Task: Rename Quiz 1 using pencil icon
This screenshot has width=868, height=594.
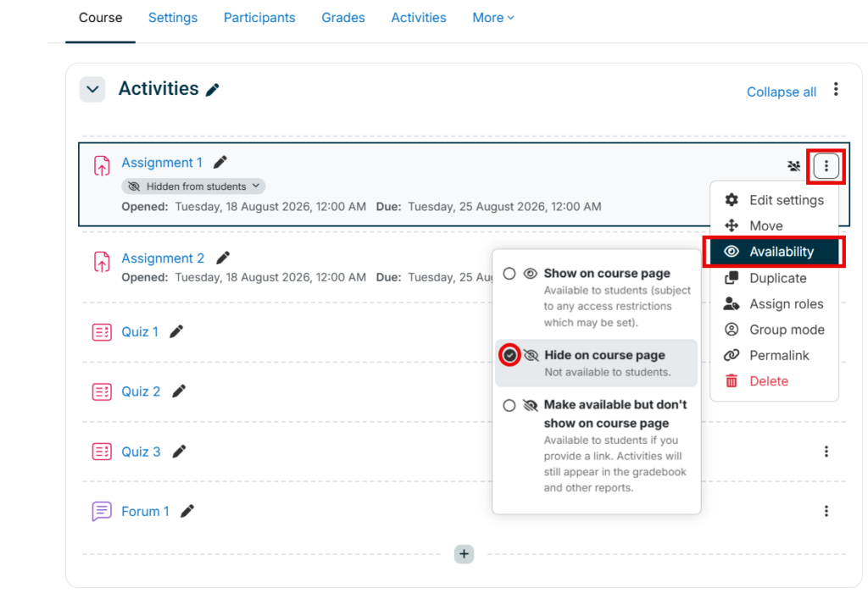Action: coord(176,331)
